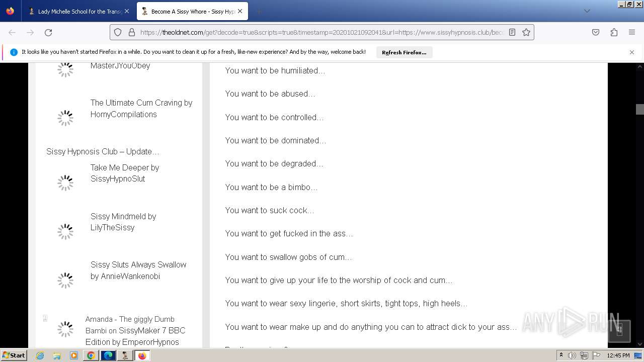Bookmark this page with the star

point(526,32)
